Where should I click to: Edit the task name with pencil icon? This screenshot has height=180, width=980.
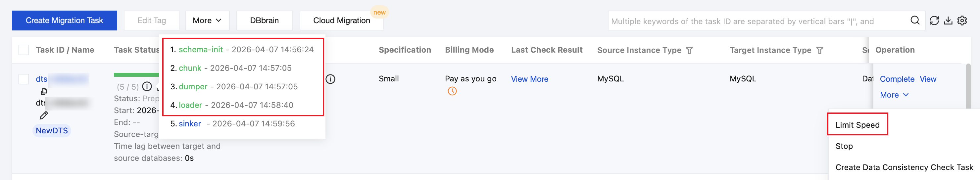(44, 115)
